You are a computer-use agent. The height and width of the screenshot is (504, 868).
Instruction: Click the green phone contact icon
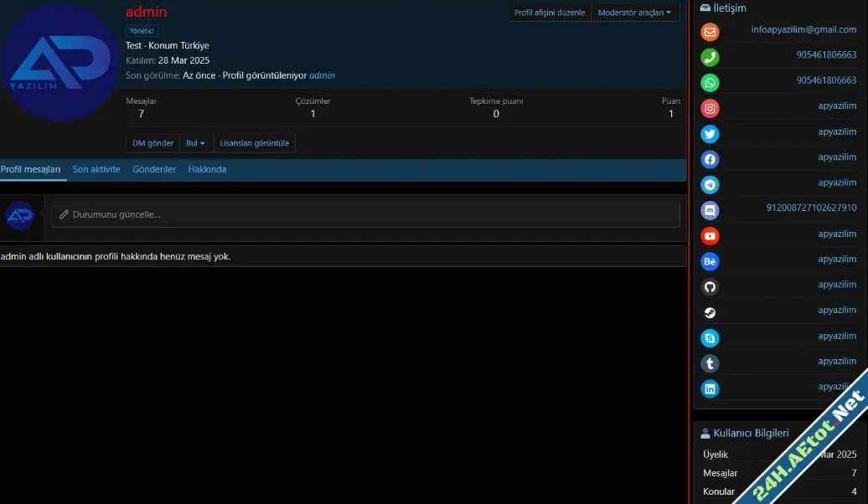710,58
